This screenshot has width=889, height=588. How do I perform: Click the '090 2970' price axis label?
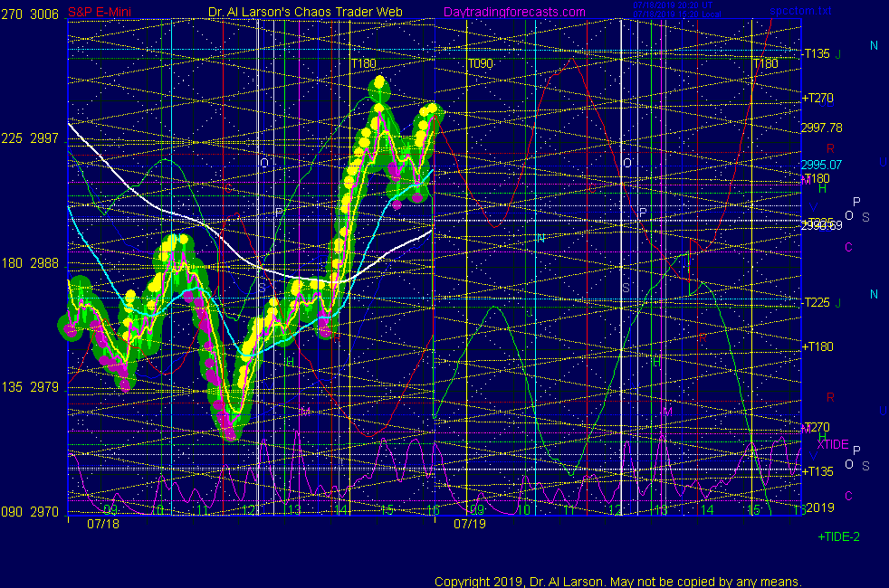tap(30, 511)
